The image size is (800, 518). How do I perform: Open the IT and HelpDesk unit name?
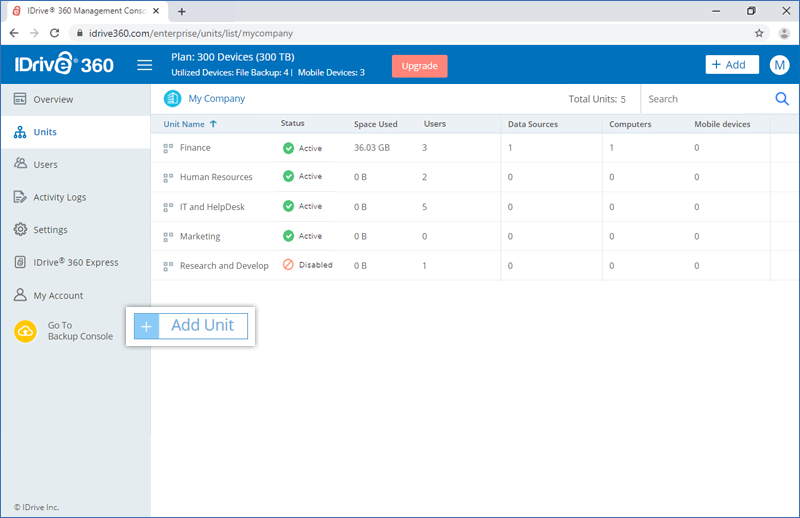pos(212,207)
